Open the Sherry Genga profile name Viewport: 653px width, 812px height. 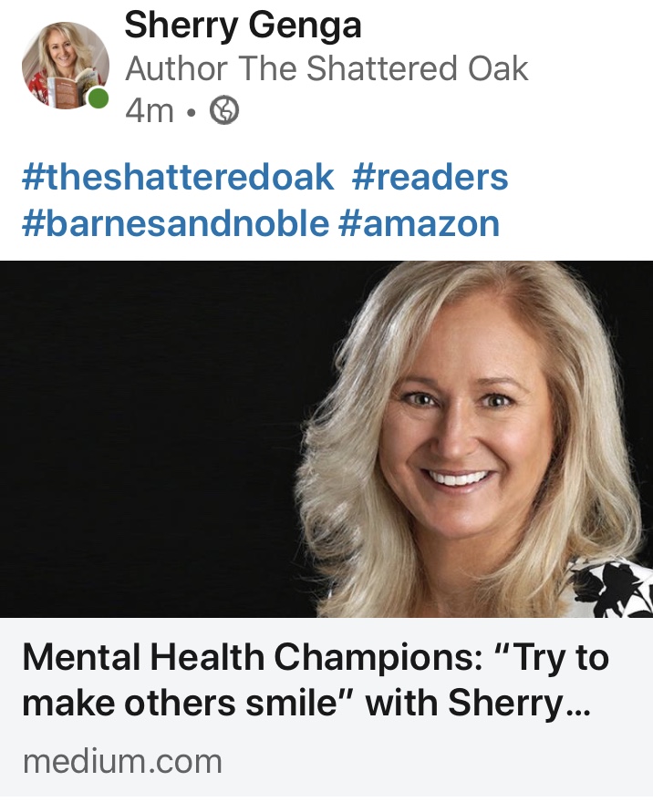tap(243, 25)
